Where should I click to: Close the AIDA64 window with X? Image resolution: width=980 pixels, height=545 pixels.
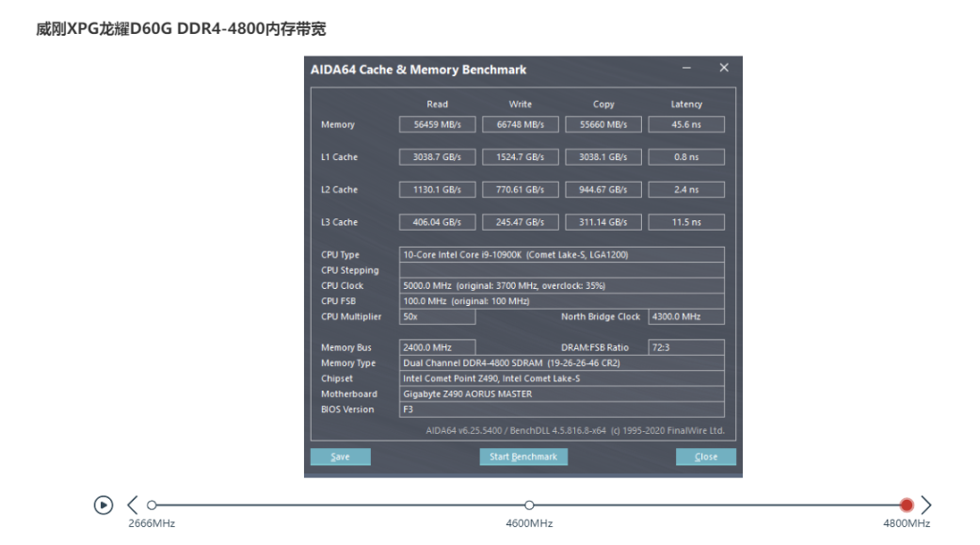pos(723,68)
